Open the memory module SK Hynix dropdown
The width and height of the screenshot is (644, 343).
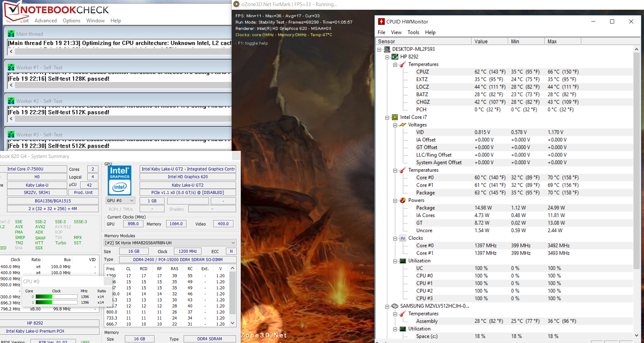click(x=170, y=243)
